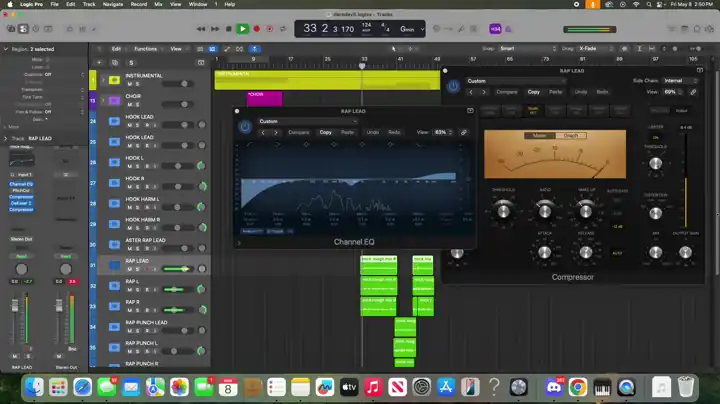Click the red Record button
The height and width of the screenshot is (404, 720).
pyautogui.click(x=257, y=29)
